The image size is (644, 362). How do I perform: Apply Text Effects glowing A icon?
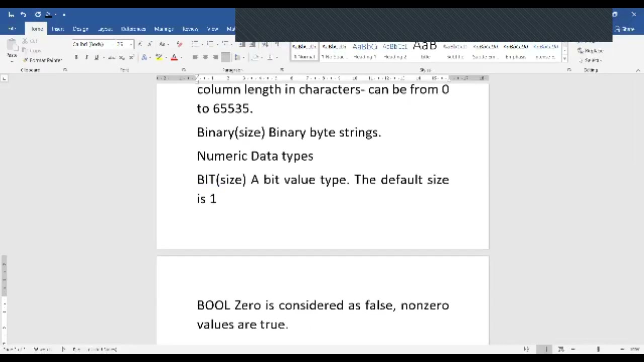click(144, 57)
